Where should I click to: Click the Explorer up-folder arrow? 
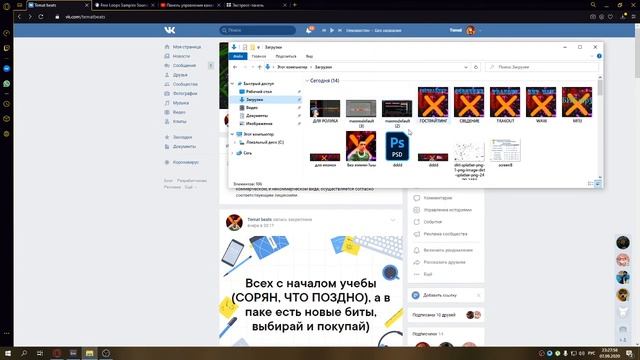(260, 67)
